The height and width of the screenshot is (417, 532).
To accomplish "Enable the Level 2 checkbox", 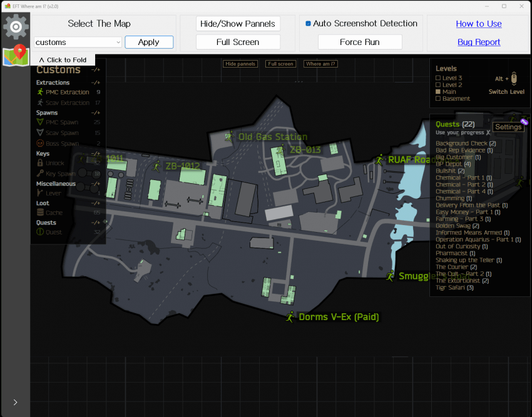I will click(438, 85).
